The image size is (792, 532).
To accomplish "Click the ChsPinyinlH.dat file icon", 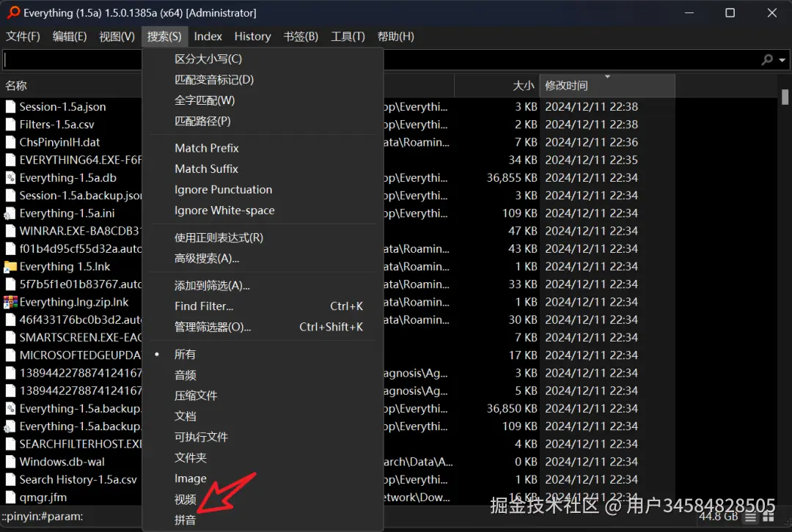I will coord(10,142).
